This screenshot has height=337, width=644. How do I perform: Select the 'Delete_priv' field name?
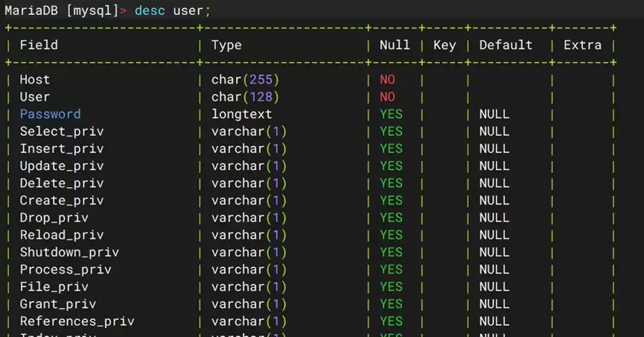coord(62,183)
